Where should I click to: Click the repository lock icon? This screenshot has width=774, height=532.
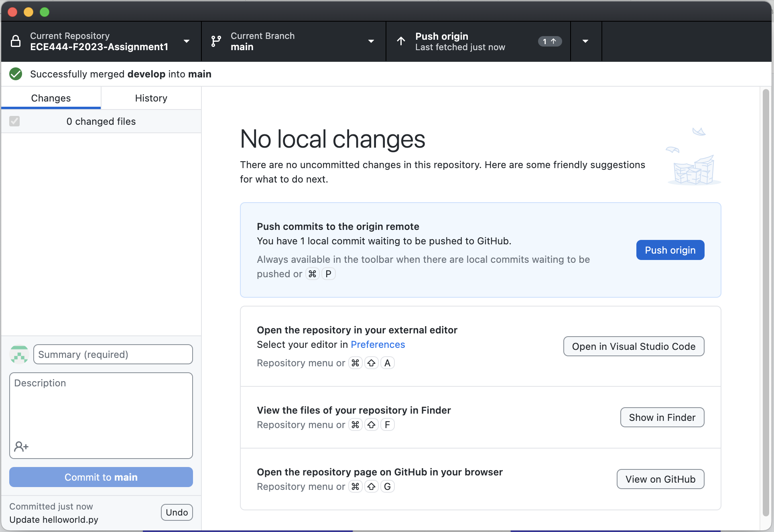[x=16, y=41]
